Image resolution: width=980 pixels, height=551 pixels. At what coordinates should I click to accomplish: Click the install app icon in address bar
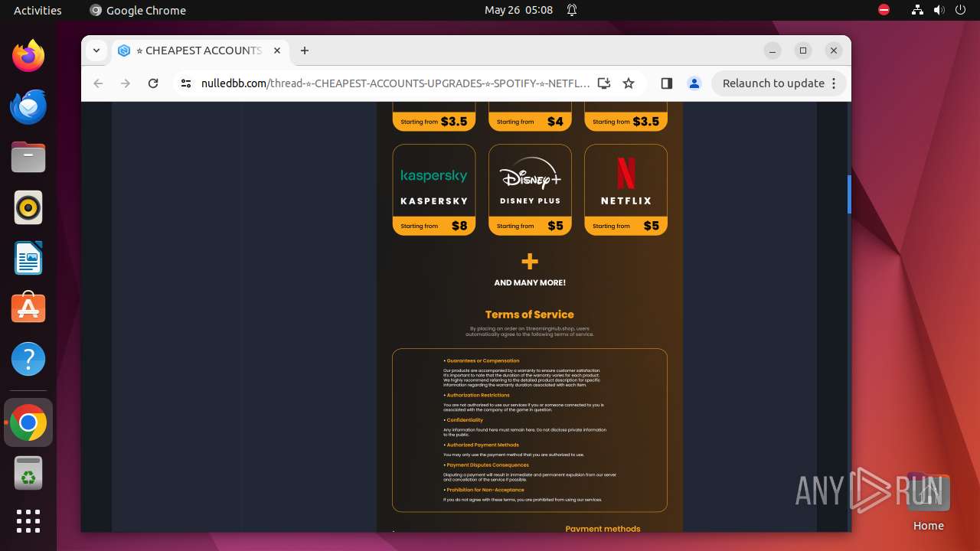coord(604,83)
